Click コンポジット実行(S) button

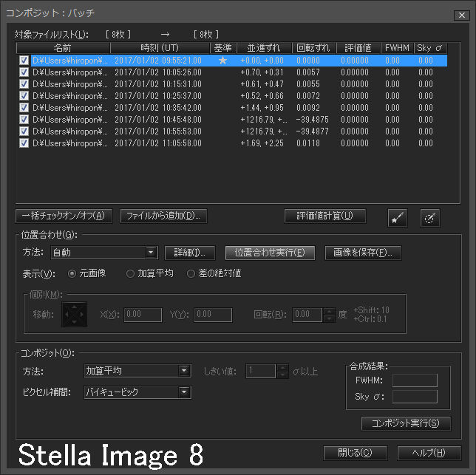406,423
